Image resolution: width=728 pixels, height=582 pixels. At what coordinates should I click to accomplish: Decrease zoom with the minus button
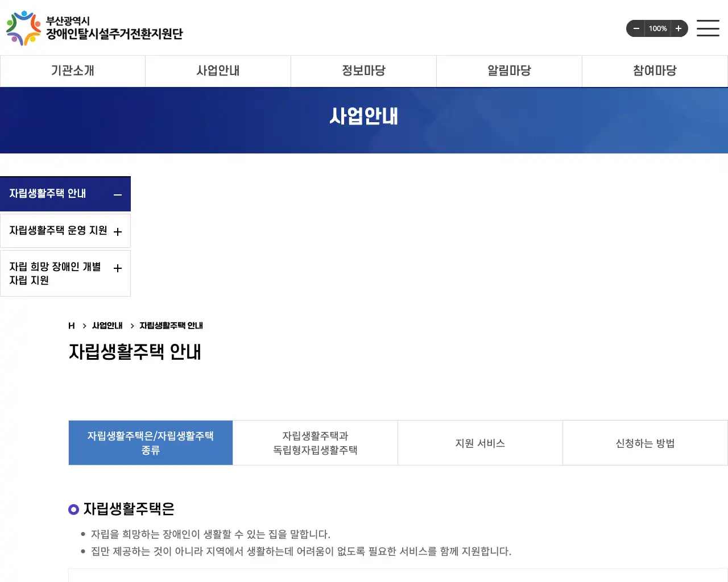point(636,28)
